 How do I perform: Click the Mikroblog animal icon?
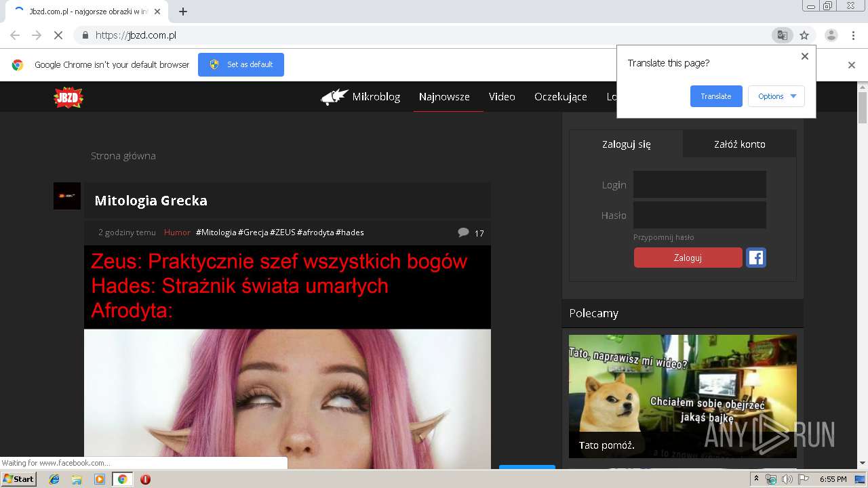[334, 97]
